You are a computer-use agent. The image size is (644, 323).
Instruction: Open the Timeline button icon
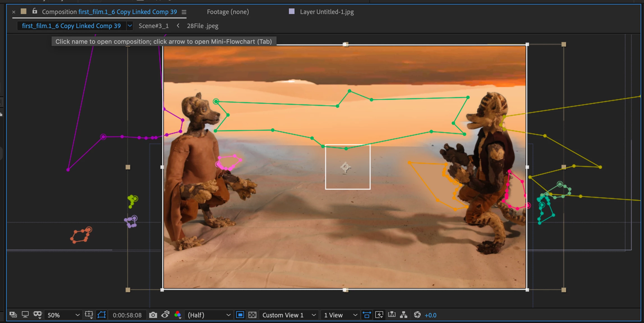click(392, 315)
